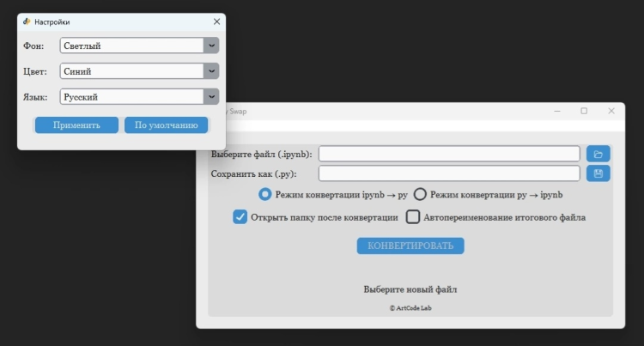The height and width of the screenshot is (346, 644).
Task: Click the КОНВЕРТИРОВАТЬ button
Action: [x=410, y=246]
